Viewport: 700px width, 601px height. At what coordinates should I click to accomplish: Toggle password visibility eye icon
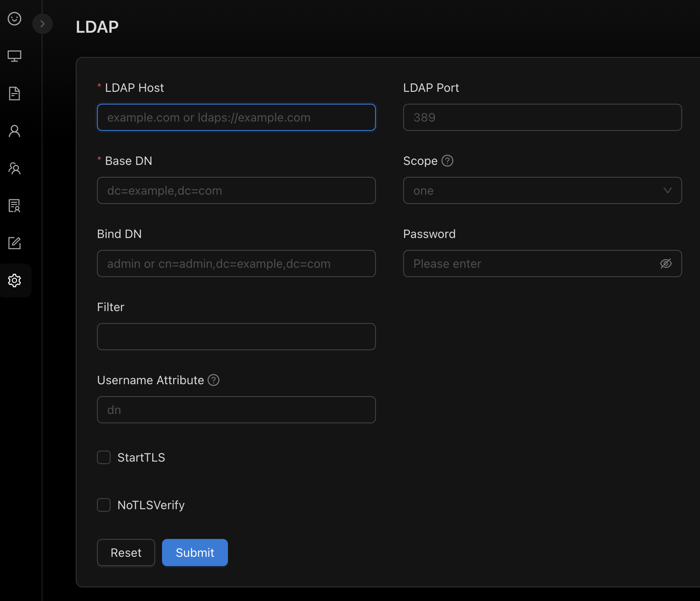click(x=666, y=264)
